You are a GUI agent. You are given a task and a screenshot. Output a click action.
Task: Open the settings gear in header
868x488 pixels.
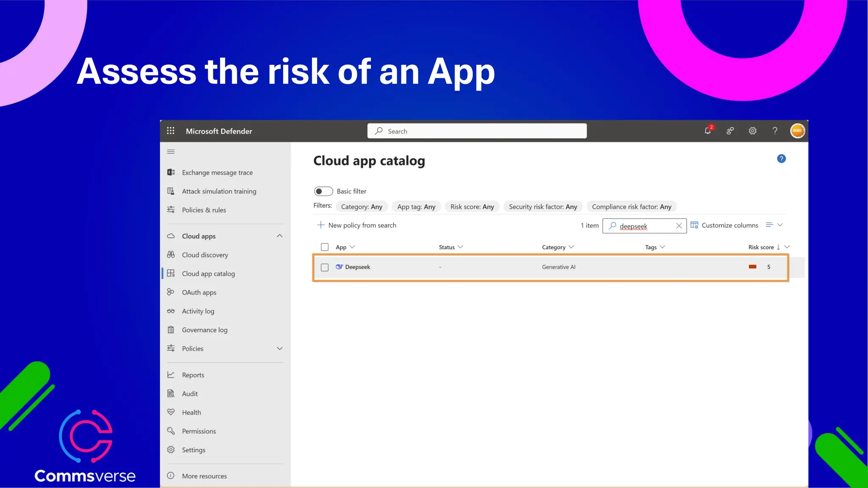[752, 131]
